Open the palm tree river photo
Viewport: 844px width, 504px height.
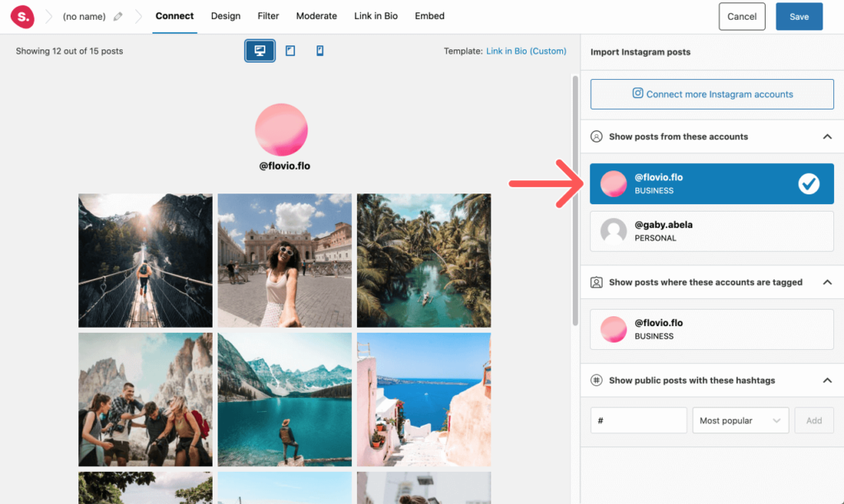point(424,260)
